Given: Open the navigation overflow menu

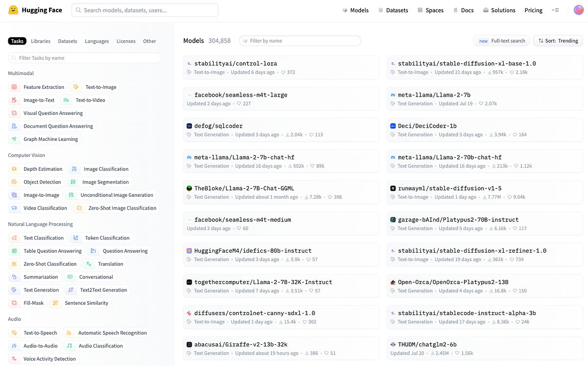Looking at the screenshot, I should (556, 10).
